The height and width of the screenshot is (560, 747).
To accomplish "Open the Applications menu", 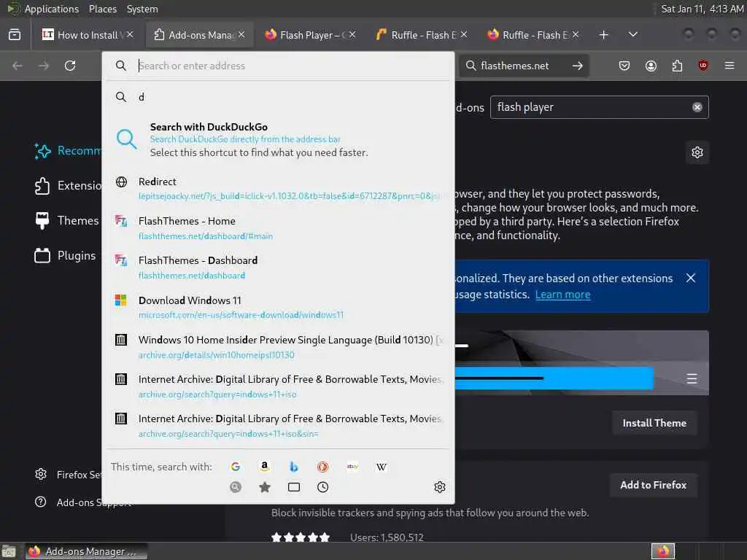I will pos(52,9).
